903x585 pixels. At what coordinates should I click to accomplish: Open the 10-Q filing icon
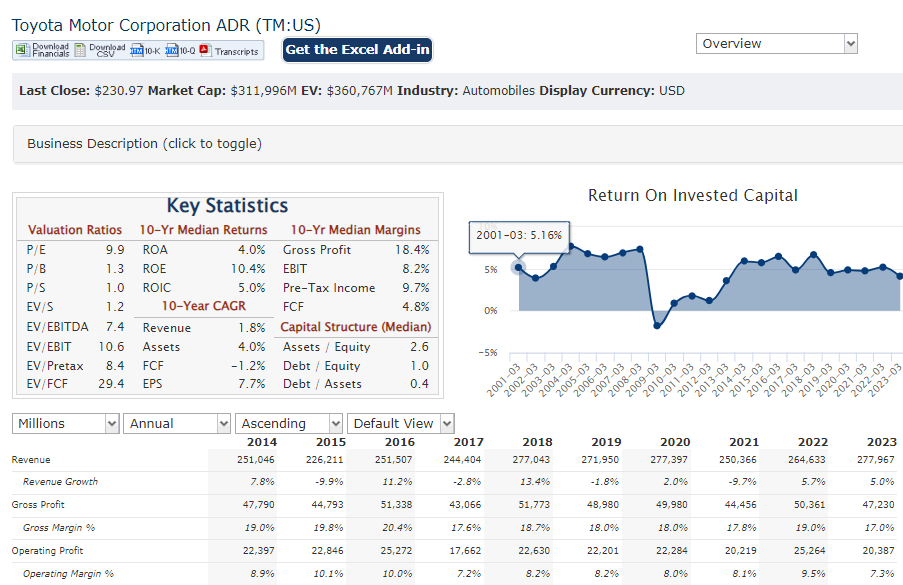pos(172,51)
